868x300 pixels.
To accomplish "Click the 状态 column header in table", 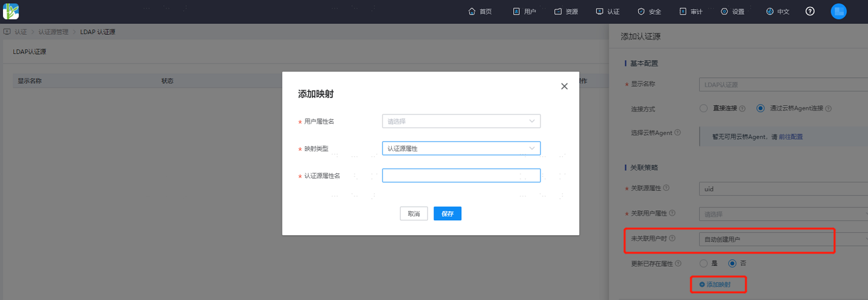I will 167,81.
